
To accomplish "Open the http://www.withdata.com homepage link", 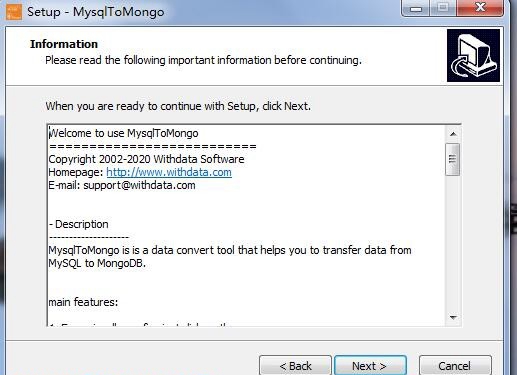I will point(169,172).
